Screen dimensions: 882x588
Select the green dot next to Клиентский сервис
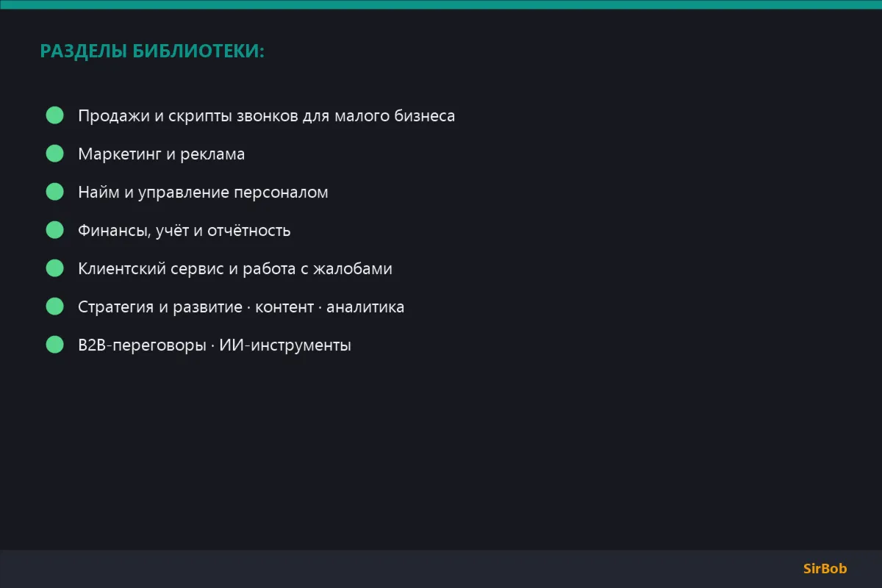[x=55, y=268]
